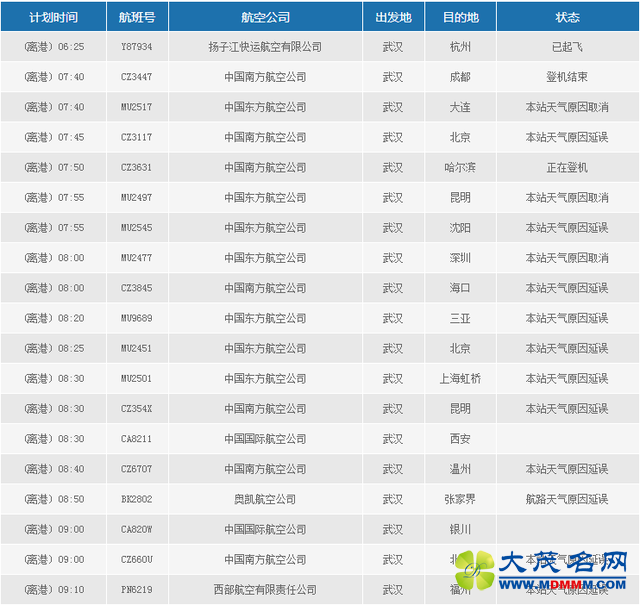
Task: Select flight number CA820W
Action: coord(137,529)
